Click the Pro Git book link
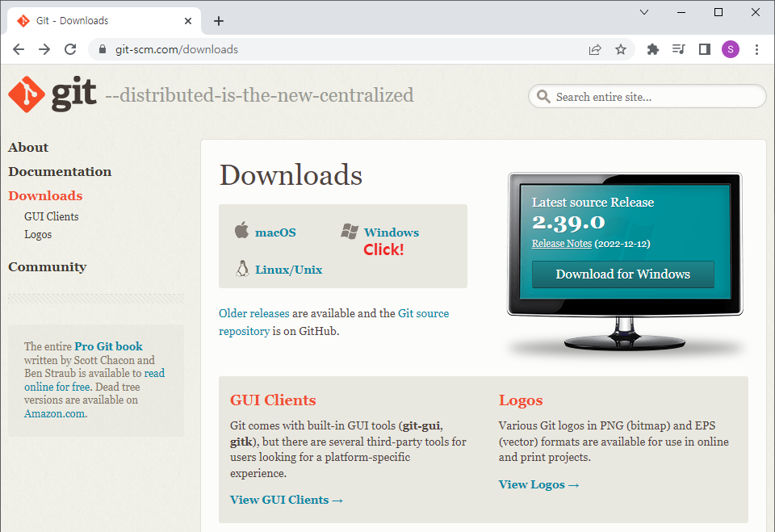The image size is (775, 532). pos(108,346)
